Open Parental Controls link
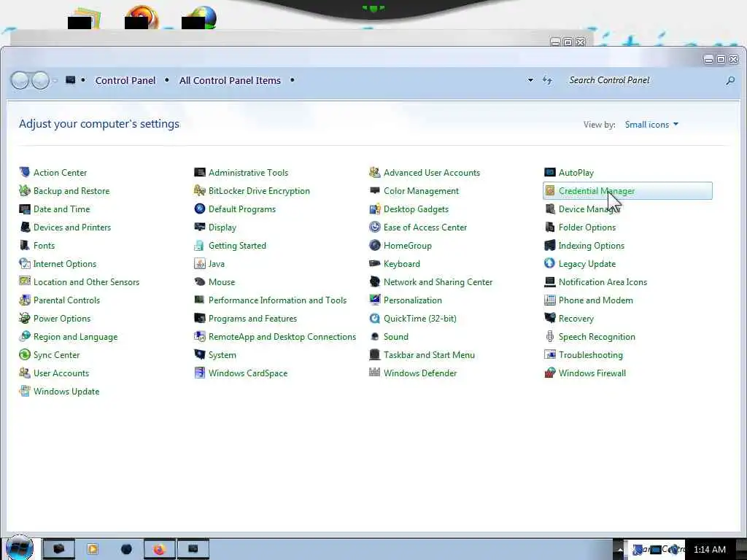Screen dimensions: 747x560 point(66,300)
